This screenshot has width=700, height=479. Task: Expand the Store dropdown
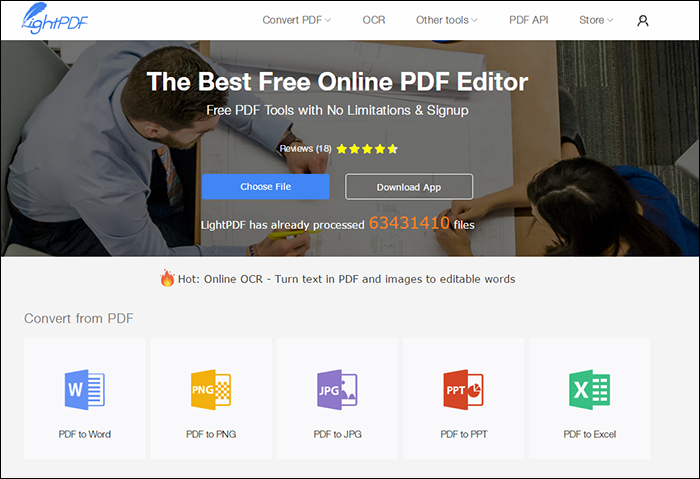click(x=596, y=20)
